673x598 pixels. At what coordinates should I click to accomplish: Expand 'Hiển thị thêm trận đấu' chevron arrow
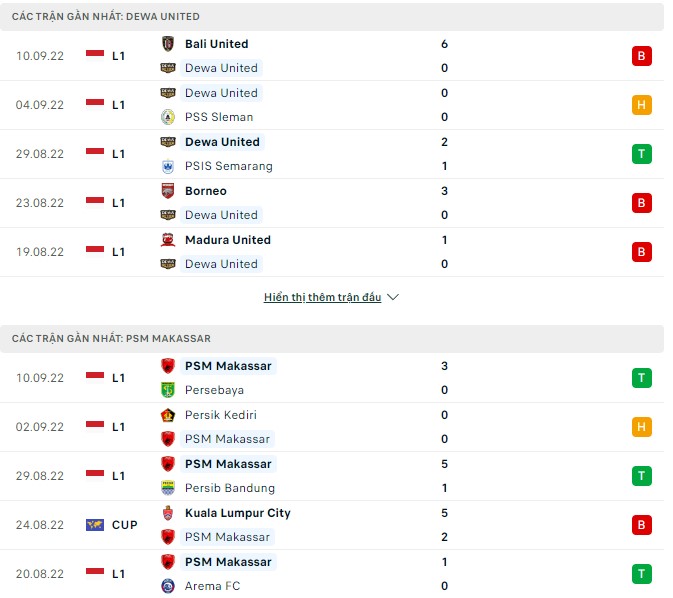pos(393,298)
